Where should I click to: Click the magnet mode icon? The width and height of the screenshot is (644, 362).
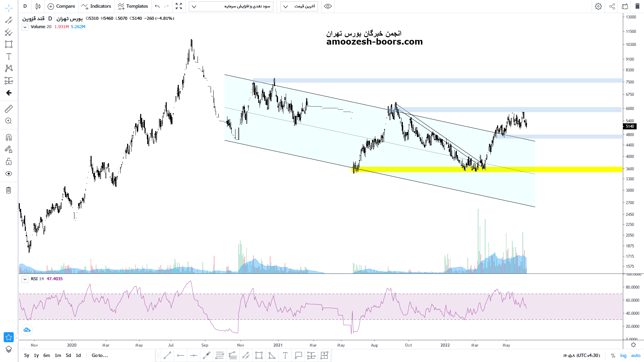click(9, 137)
